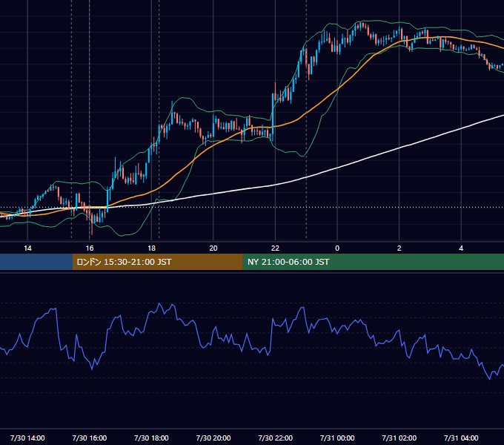Click the '2' hour axis label
This screenshot has width=504, height=445.
399,248
